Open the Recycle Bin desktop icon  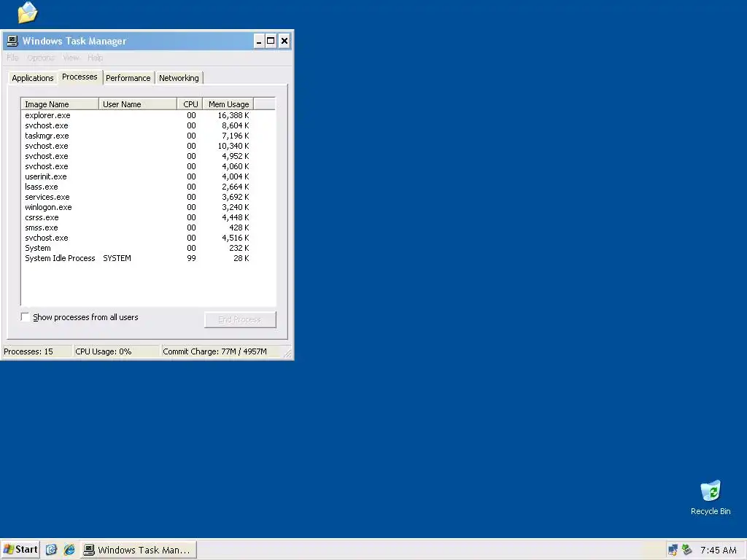[711, 497]
